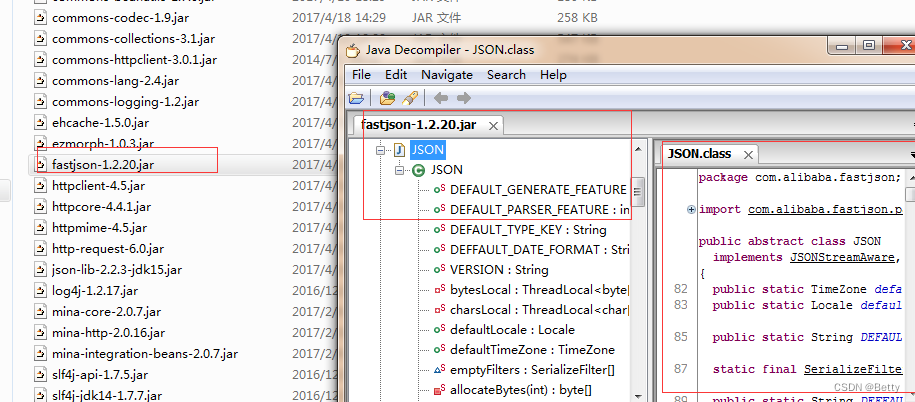Click file icon of mina-core-2.0.7.jar in Explorer

click(x=40, y=312)
